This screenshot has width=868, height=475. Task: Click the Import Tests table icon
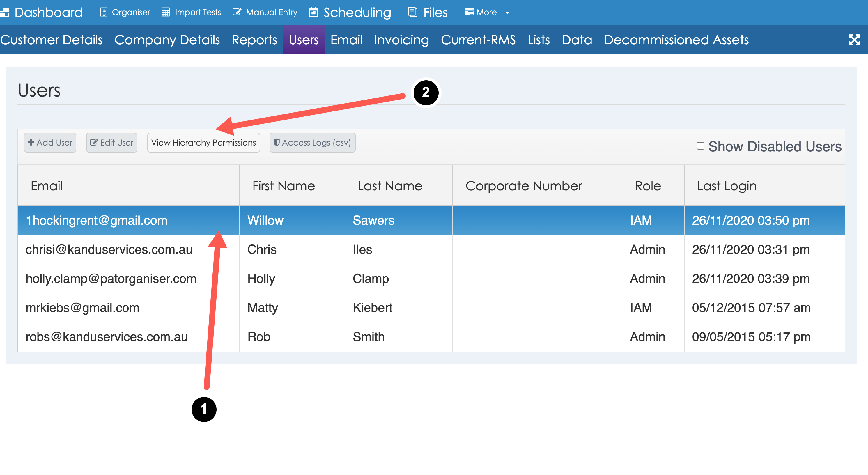point(165,13)
